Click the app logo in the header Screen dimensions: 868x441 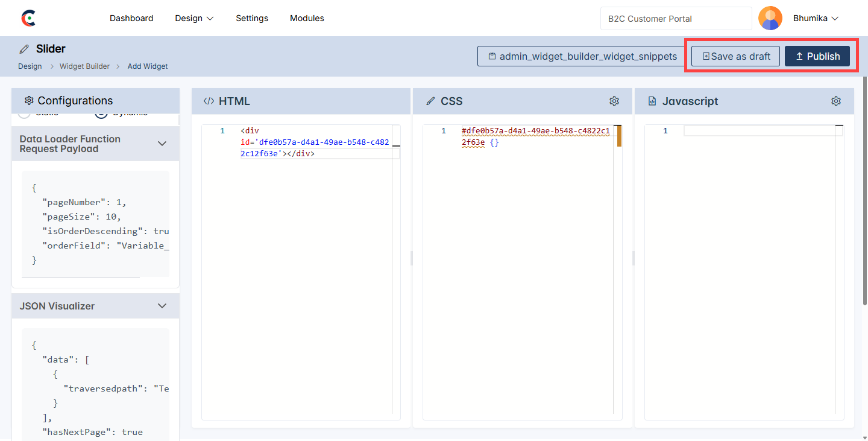pyautogui.click(x=28, y=19)
